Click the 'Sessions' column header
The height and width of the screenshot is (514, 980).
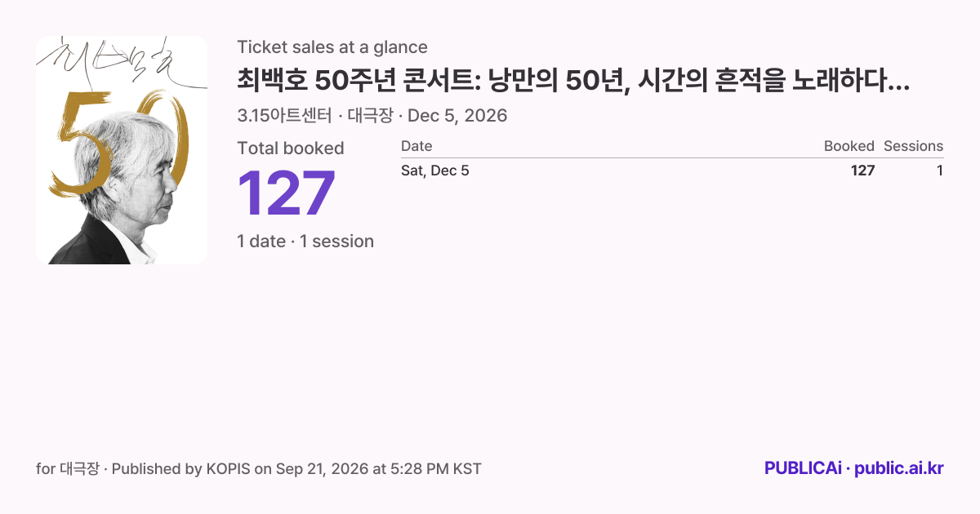pyautogui.click(x=914, y=146)
